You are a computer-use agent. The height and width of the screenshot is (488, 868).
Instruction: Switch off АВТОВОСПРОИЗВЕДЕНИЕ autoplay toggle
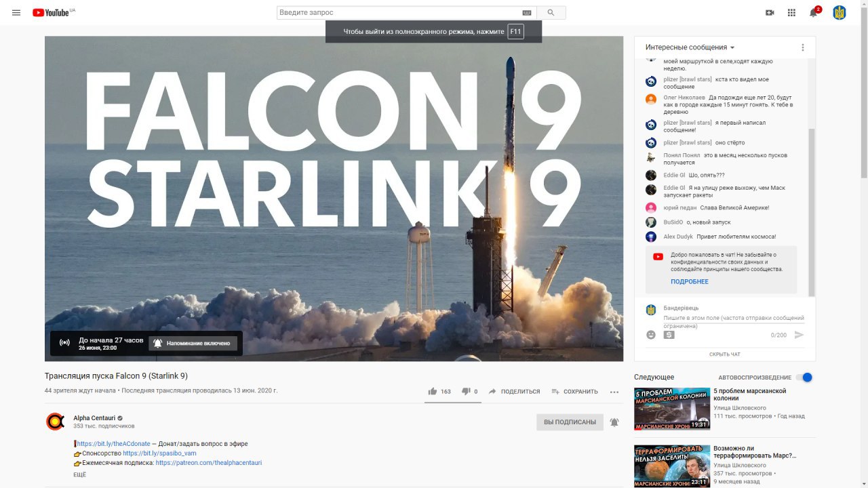804,378
